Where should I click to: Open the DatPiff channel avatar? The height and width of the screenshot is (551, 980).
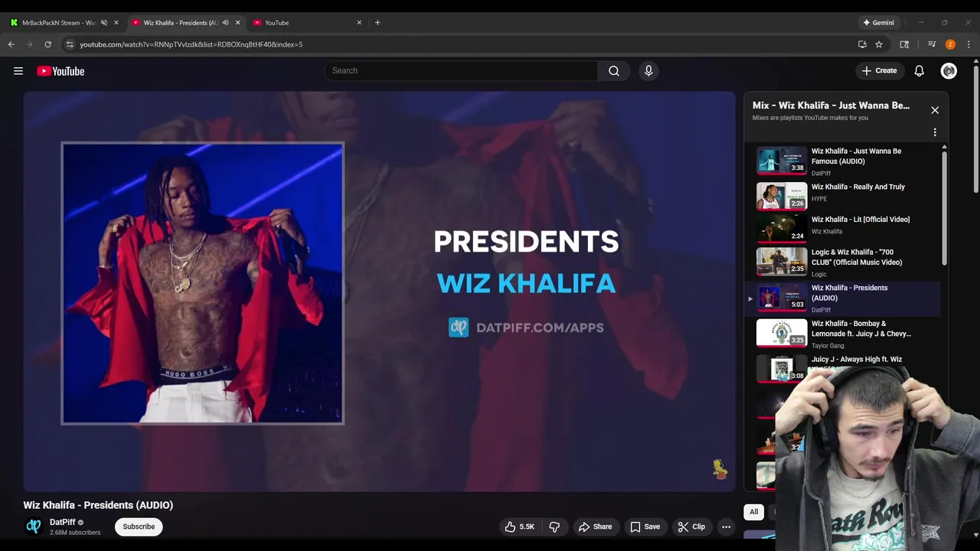point(33,527)
